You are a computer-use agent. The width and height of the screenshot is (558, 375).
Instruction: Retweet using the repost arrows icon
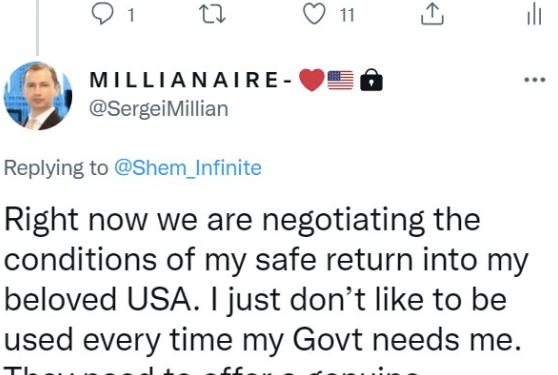(x=212, y=14)
